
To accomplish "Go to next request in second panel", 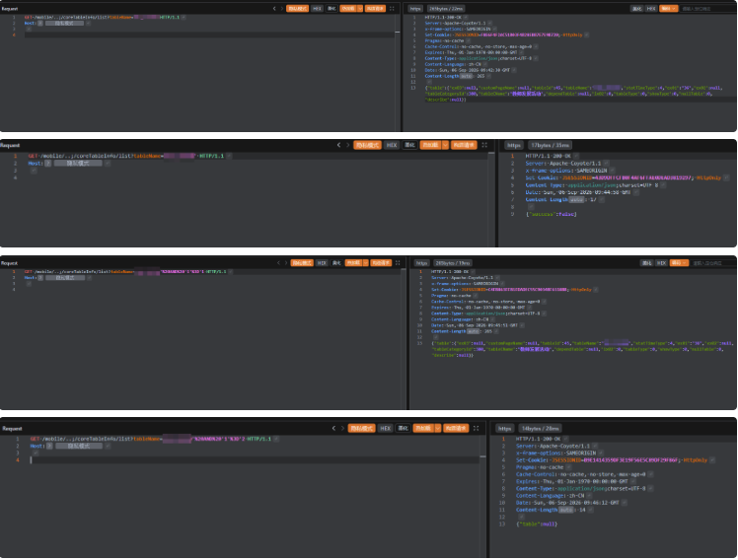I will click(x=348, y=145).
